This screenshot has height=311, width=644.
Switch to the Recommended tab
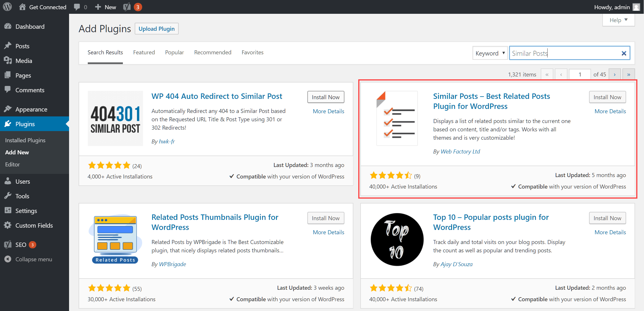(x=213, y=52)
